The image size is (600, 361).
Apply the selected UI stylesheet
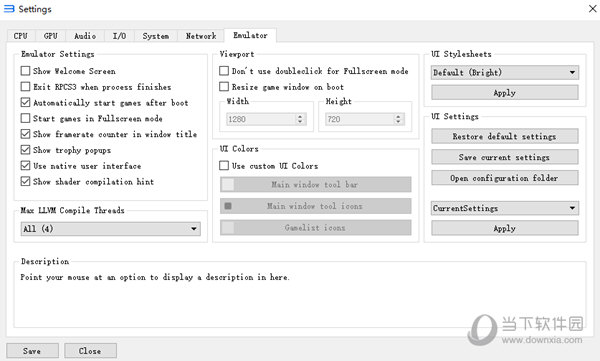(505, 93)
